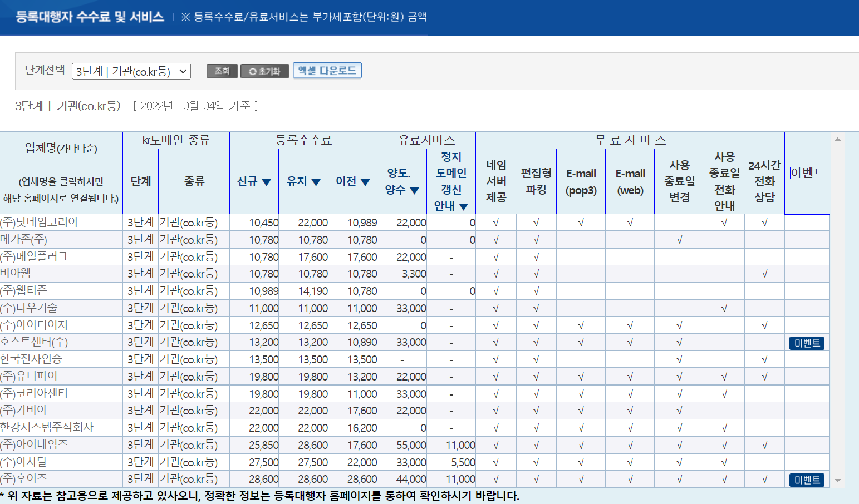Open 호스트센터(주) company link
The image size is (859, 504).
click(x=34, y=342)
